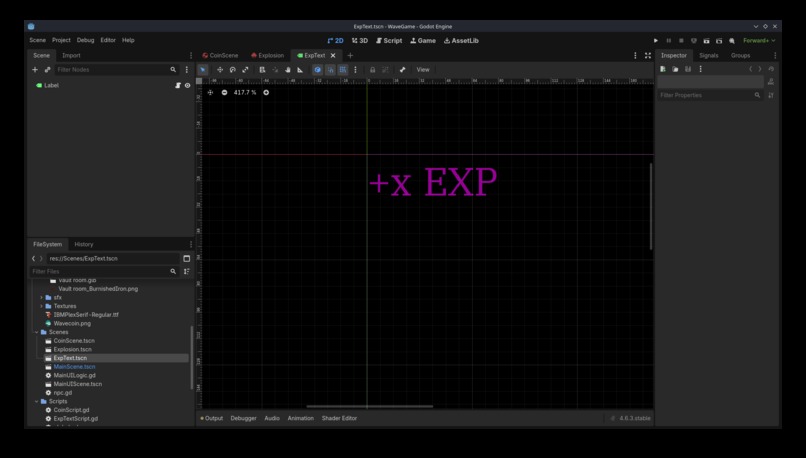
Task: Switch to Script workspace
Action: click(x=389, y=41)
